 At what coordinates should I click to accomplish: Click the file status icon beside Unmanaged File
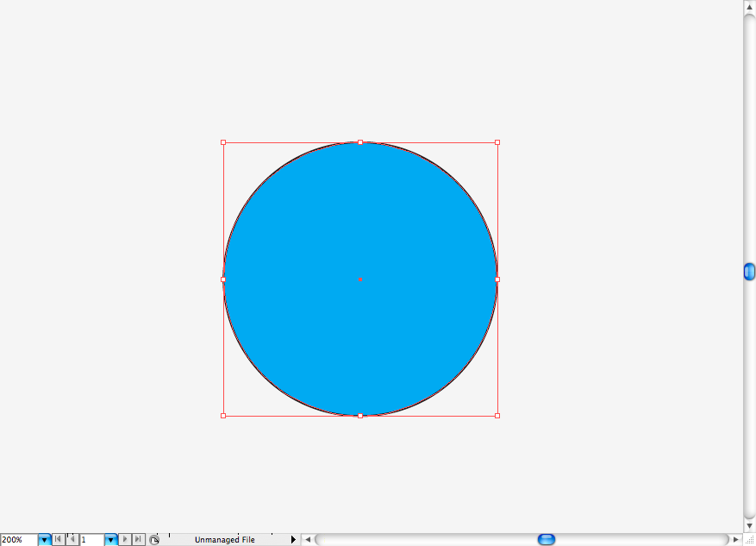(x=154, y=540)
